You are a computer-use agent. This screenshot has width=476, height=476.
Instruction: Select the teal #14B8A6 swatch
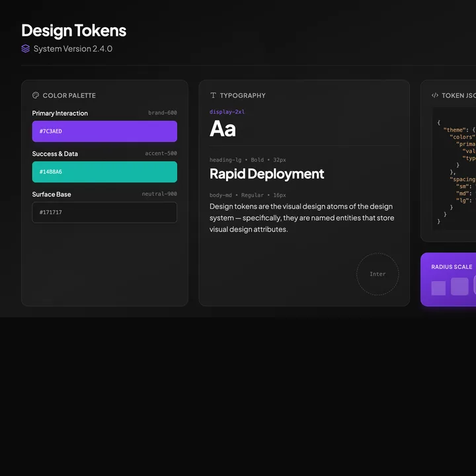[x=104, y=172]
